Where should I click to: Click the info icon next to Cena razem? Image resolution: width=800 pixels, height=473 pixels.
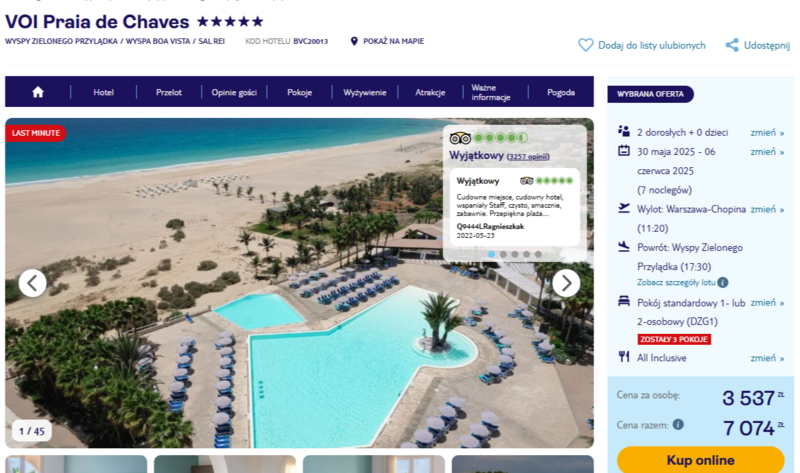(678, 424)
